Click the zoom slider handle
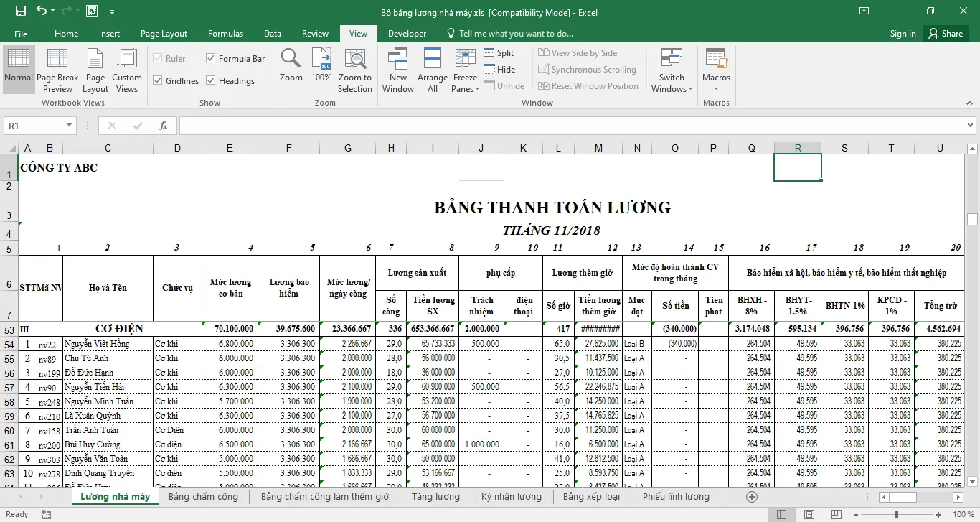This screenshot has height=522, width=980. (896, 514)
